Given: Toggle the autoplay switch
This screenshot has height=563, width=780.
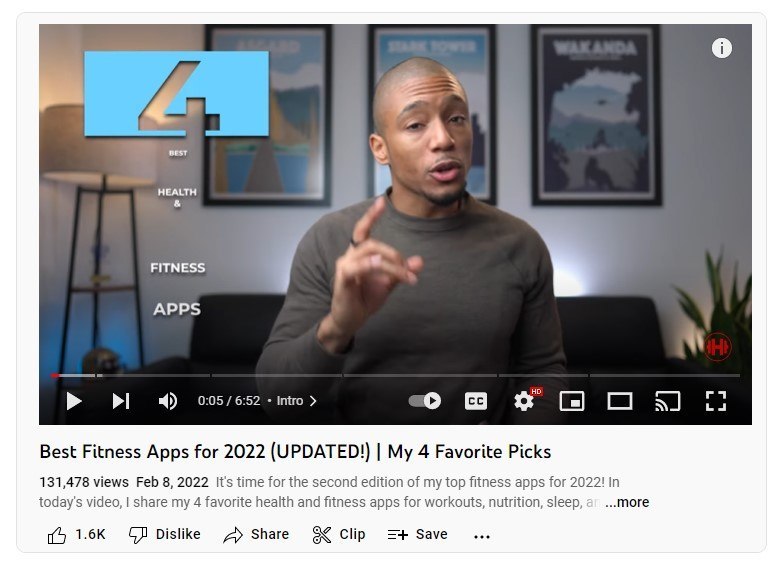Looking at the screenshot, I should tap(425, 401).
